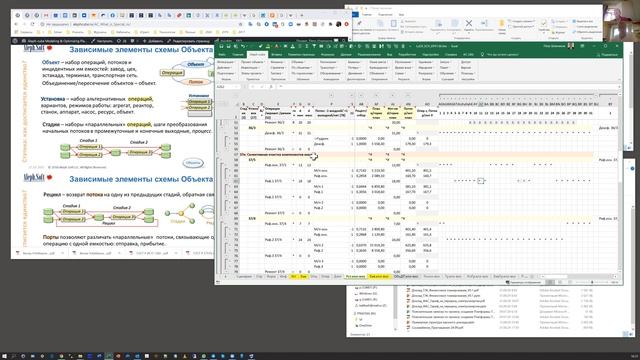Screen dimensions: 640x360
Task: Click lightbulb Tell me icon in Excel ribbon
Action: point(482,54)
